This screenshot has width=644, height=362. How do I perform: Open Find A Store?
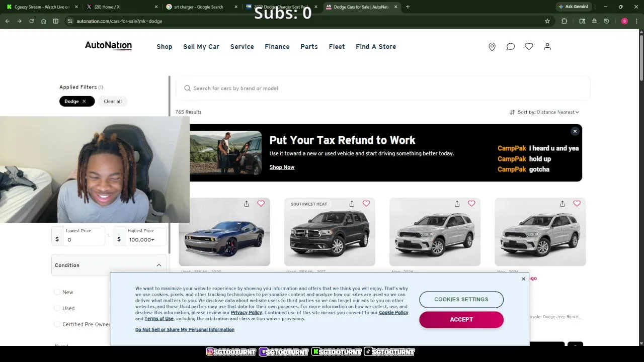coord(376,47)
